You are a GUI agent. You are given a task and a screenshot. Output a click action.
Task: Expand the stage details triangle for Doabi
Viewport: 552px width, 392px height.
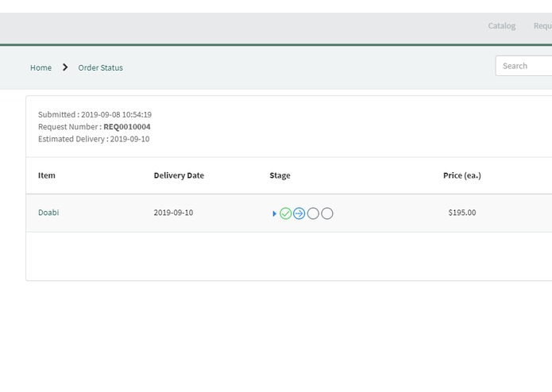pyautogui.click(x=274, y=213)
